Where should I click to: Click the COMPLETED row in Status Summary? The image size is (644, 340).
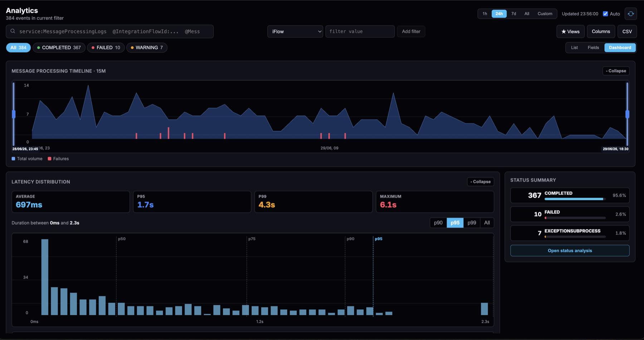tap(570, 195)
